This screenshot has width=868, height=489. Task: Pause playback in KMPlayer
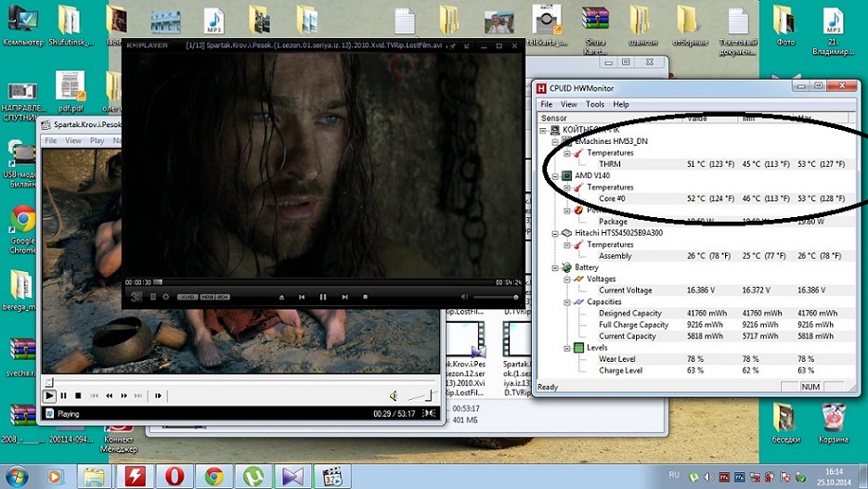[x=323, y=297]
